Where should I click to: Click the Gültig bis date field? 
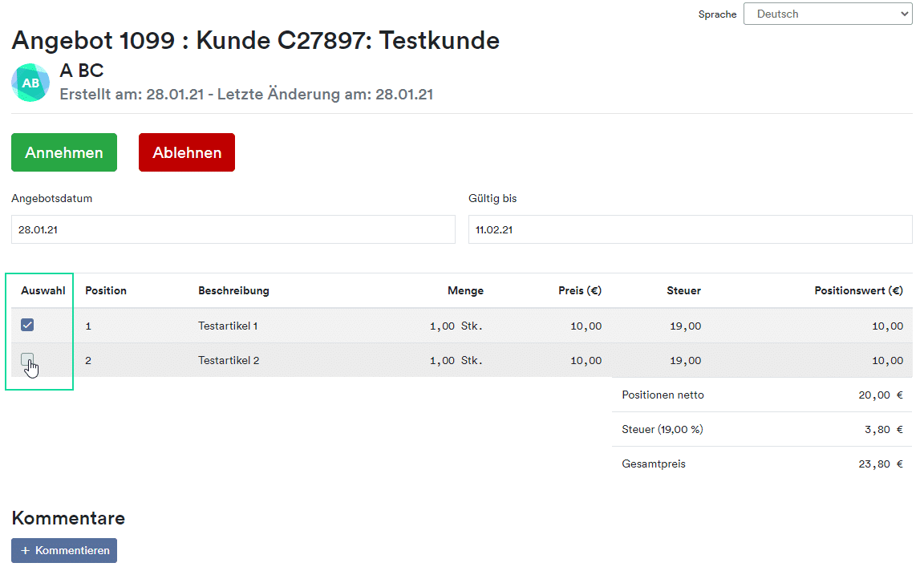690,229
